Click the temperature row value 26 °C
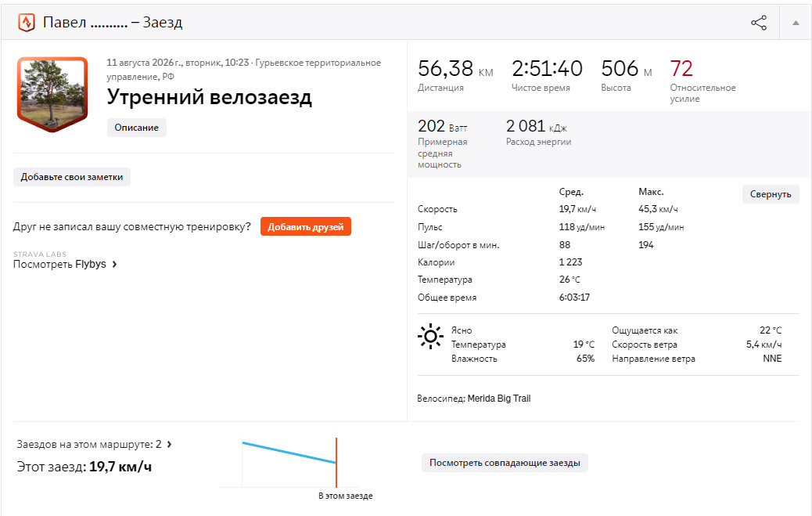Screen dimensions: 812x516 point(569,280)
